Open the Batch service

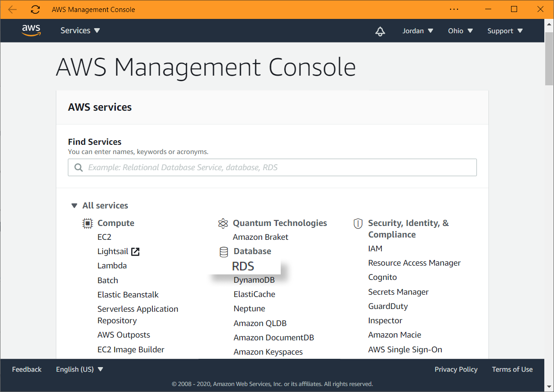[x=108, y=280]
